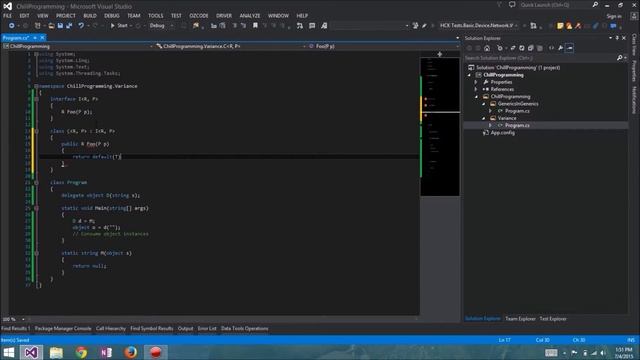640x360 pixels.
Task: Open the Package Manager Console tab
Action: click(63, 329)
